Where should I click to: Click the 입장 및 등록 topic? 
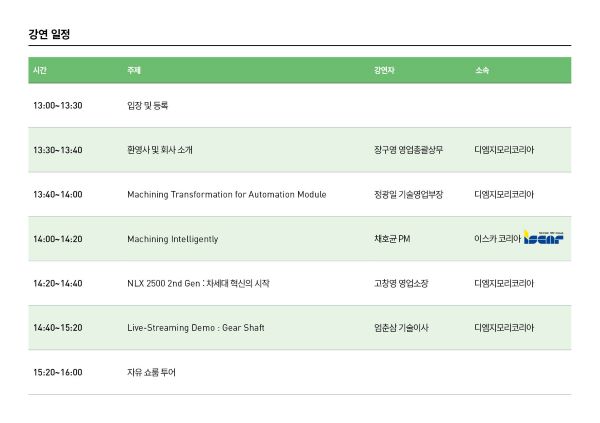(147, 105)
